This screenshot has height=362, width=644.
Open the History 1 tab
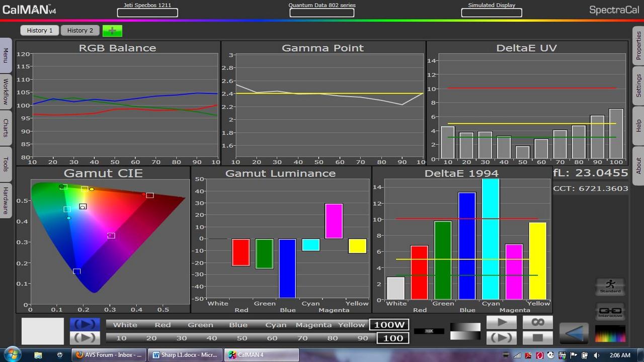pyautogui.click(x=40, y=30)
